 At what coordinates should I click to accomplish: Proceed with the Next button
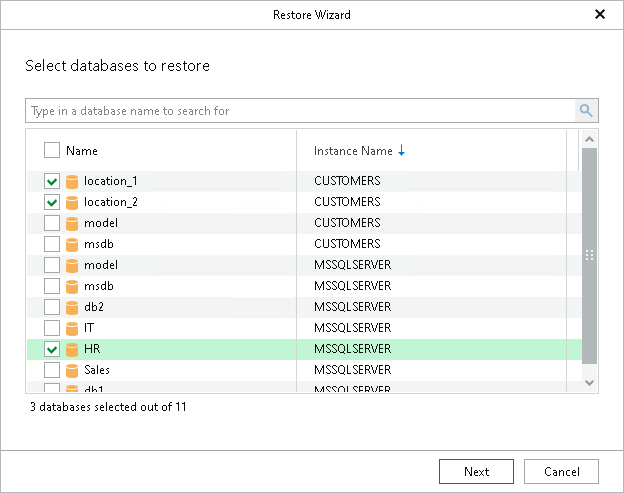(x=476, y=472)
